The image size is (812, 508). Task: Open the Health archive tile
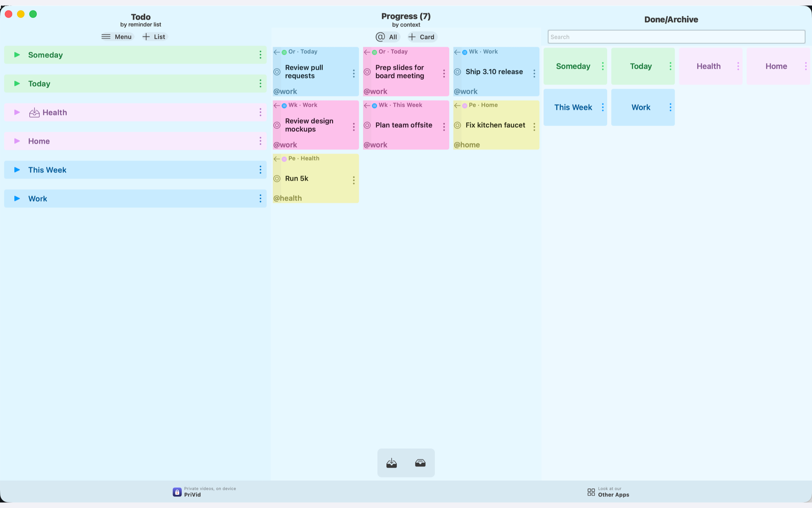[711, 66]
